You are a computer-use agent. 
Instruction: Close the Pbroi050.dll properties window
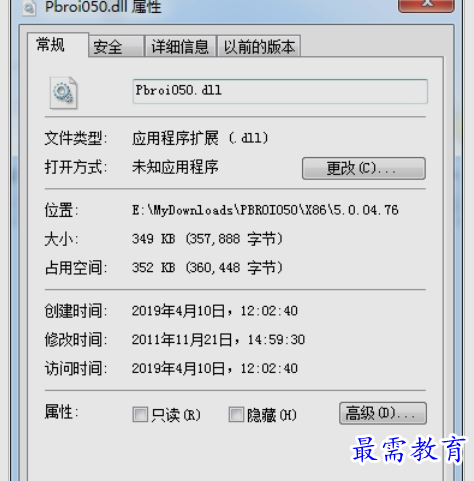click(x=426, y=5)
